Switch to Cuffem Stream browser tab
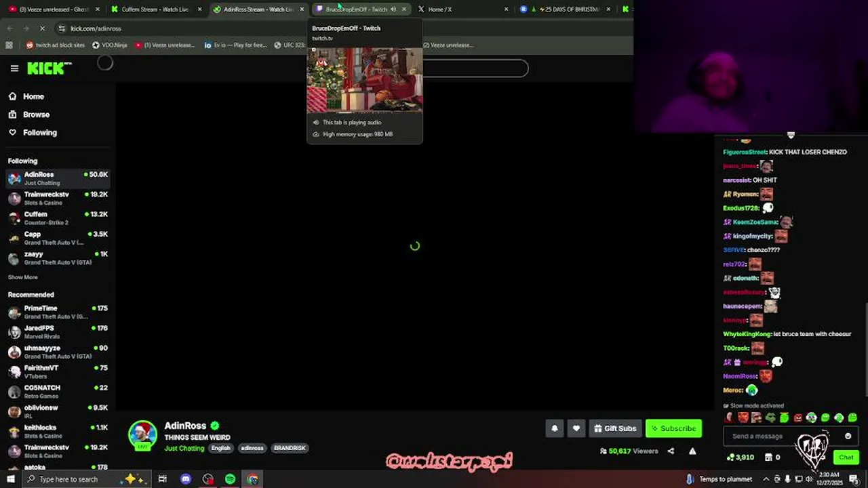The width and height of the screenshot is (868, 488). (156, 9)
